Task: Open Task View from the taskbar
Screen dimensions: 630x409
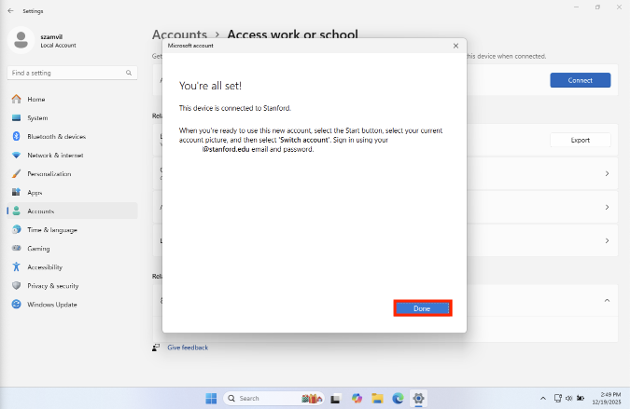Action: [335, 399]
